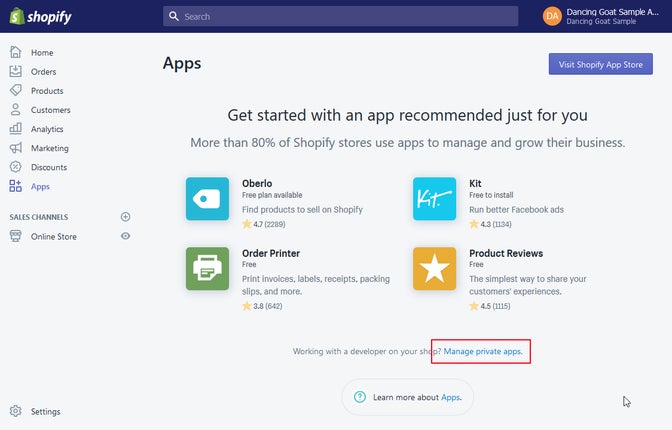Click the question mark help icon
The image size is (672, 430).
(360, 397)
